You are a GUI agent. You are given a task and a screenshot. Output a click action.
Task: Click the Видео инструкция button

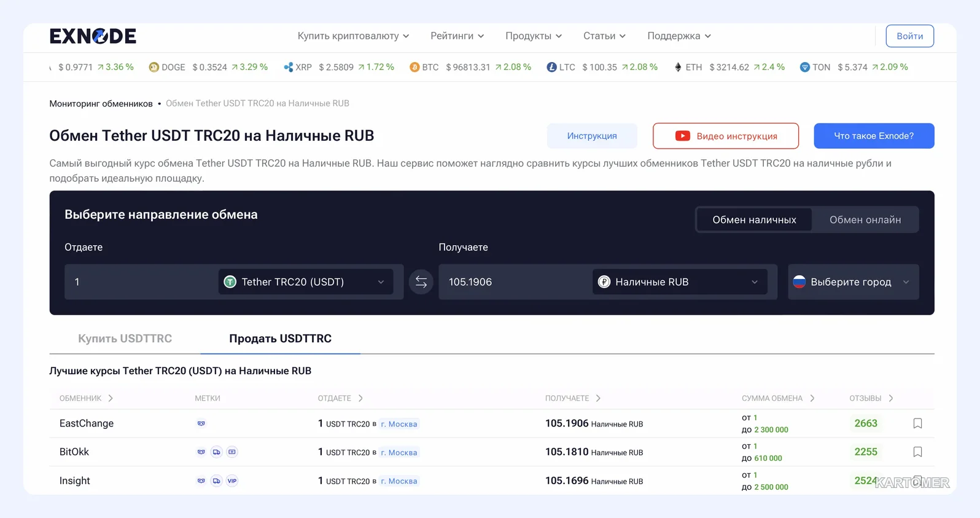tap(726, 136)
